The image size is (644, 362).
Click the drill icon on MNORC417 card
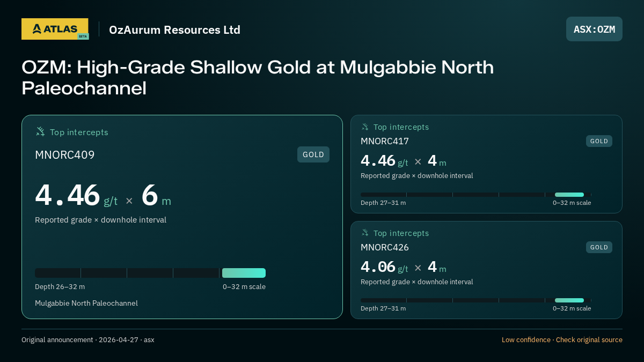365,127
